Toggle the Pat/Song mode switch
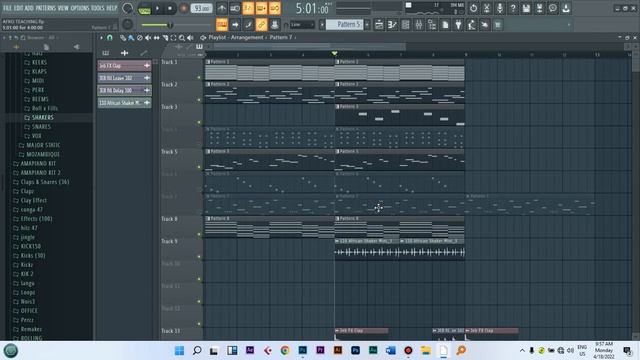 [x=144, y=8]
